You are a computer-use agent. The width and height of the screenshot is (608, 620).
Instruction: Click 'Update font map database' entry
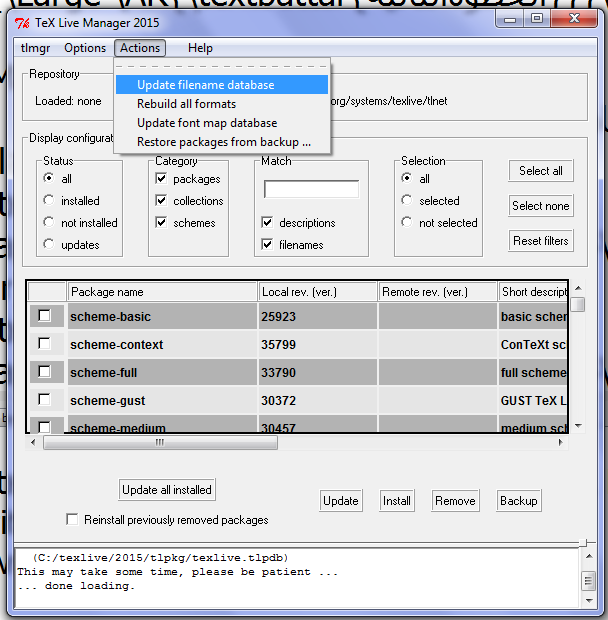206,123
